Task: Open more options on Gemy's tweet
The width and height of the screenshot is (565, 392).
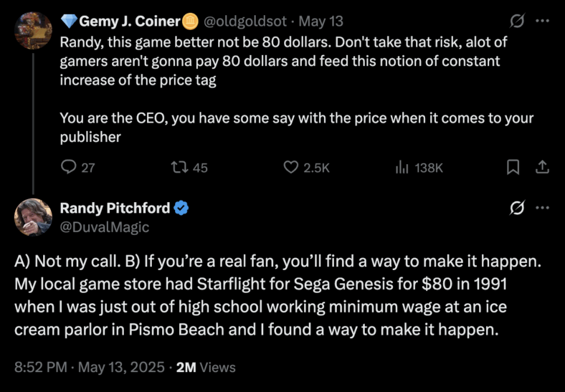Action: tap(543, 22)
